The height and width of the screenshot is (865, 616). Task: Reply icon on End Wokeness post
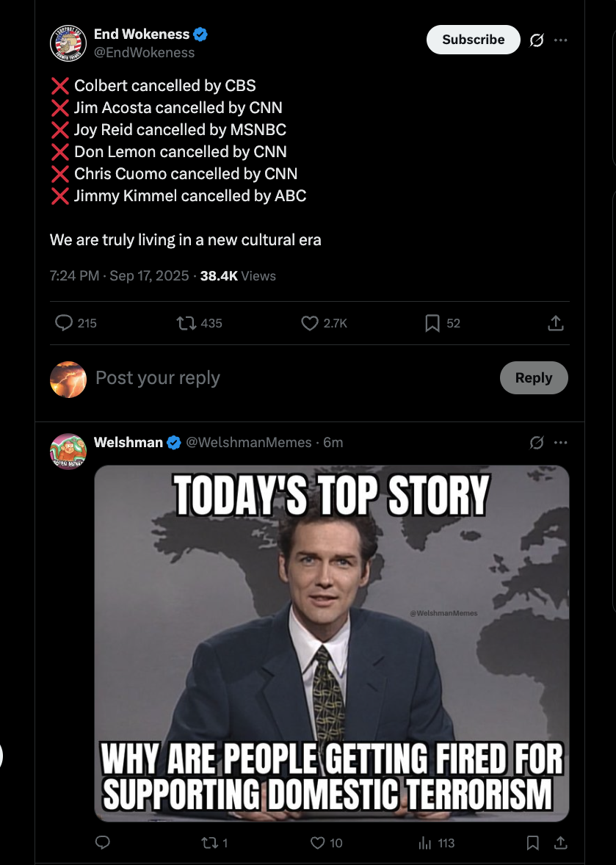tap(65, 323)
